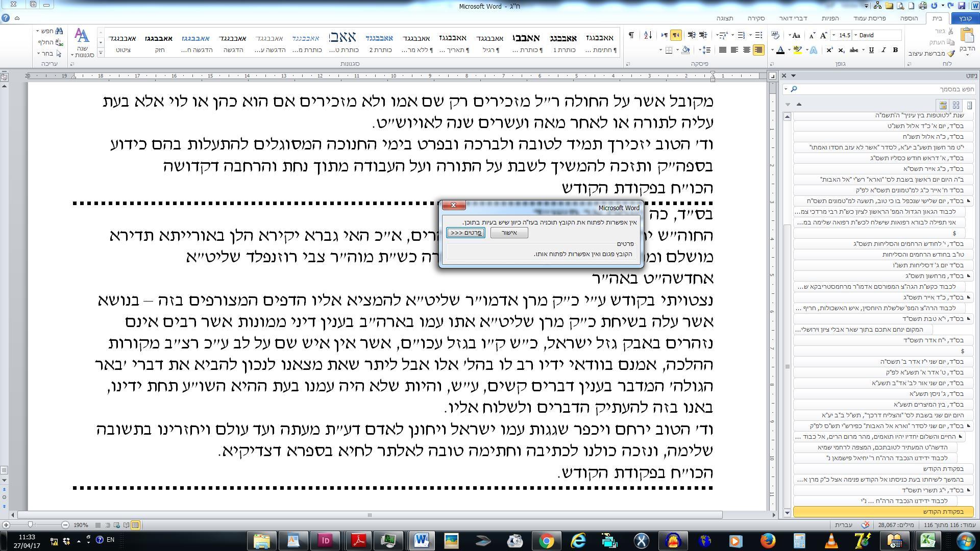980x551 pixels.
Task: Click the superscript icon
Action: (829, 50)
